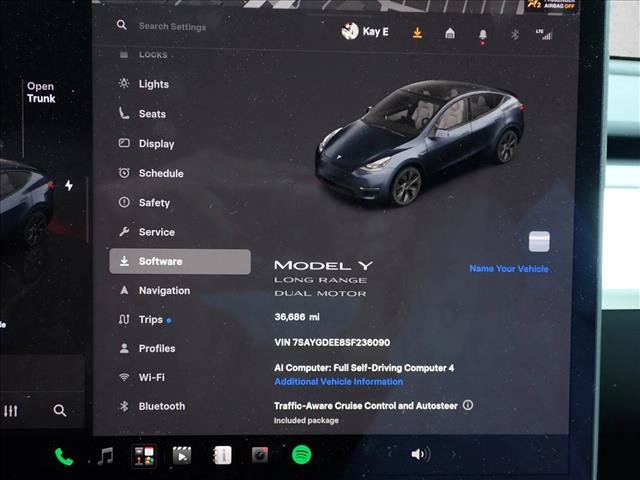The width and height of the screenshot is (640, 480).
Task: Open the notifications bell icon
Action: pyautogui.click(x=482, y=36)
